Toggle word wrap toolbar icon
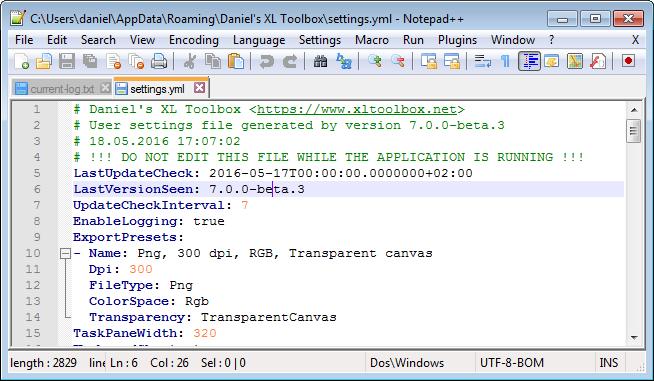The image size is (654, 381). click(x=483, y=62)
